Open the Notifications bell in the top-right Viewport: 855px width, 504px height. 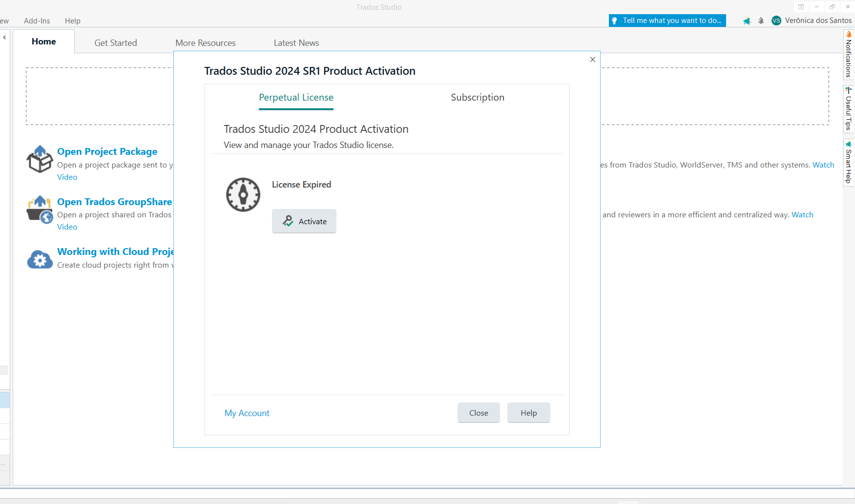point(760,21)
